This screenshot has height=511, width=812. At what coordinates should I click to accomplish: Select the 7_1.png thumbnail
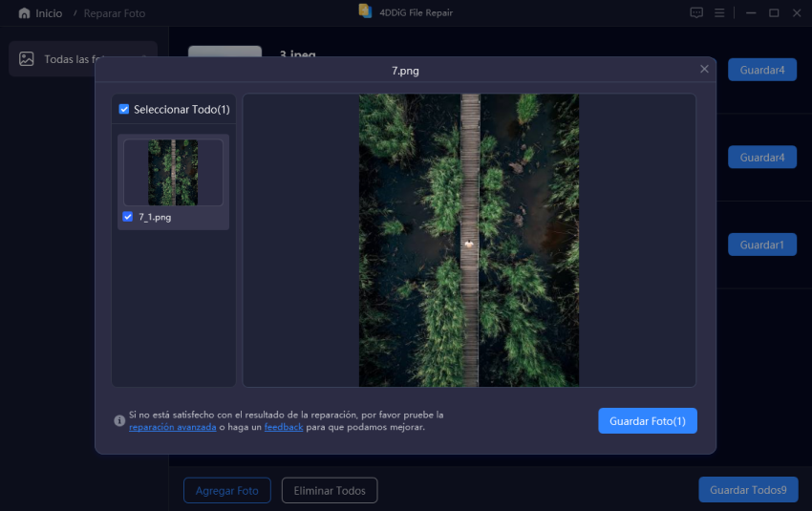[173, 172]
